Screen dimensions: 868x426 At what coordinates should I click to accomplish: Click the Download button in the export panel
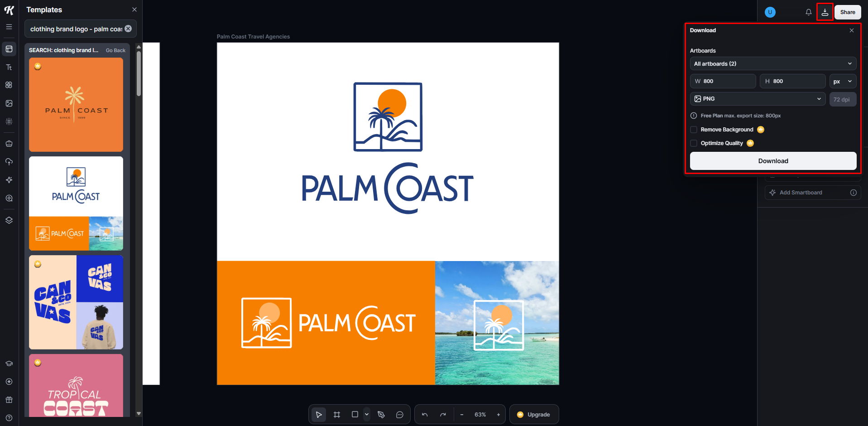[x=772, y=161]
